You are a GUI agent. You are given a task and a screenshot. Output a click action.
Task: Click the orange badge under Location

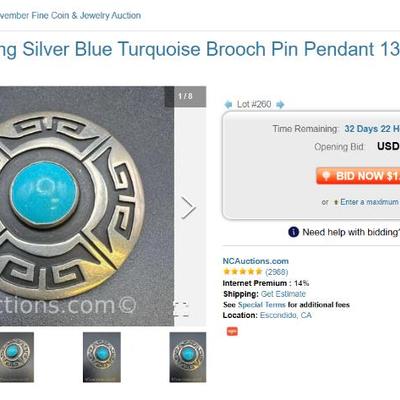click(x=232, y=331)
